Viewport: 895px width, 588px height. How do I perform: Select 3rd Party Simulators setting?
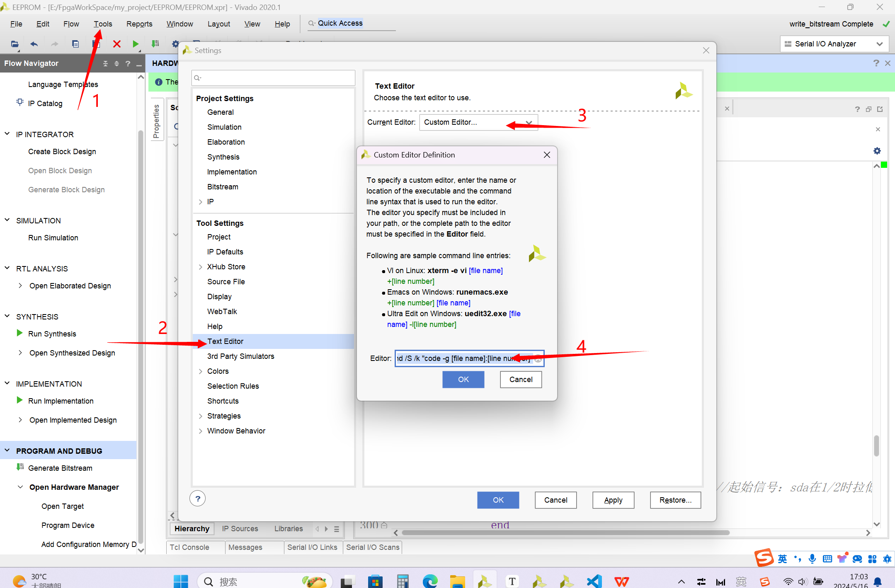point(241,356)
